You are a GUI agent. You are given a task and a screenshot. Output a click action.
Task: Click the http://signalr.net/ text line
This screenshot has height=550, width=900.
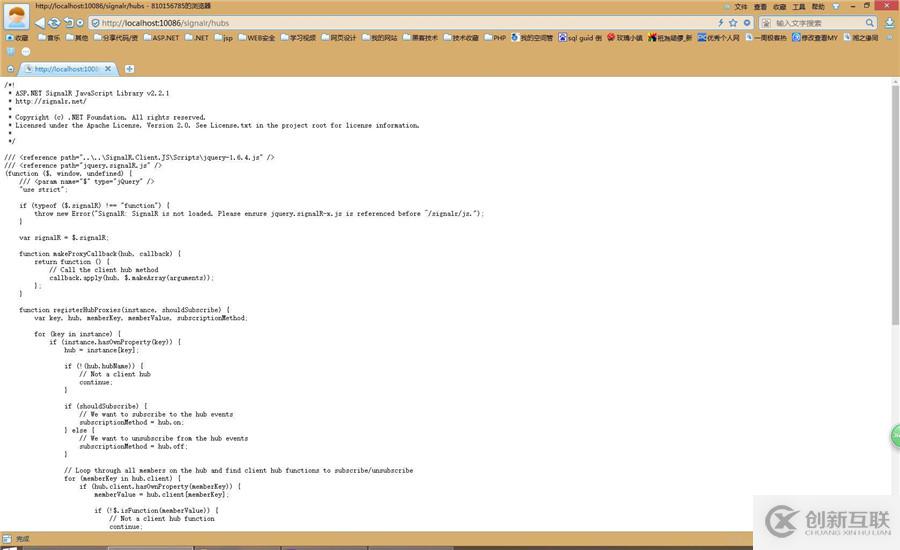tap(51, 101)
